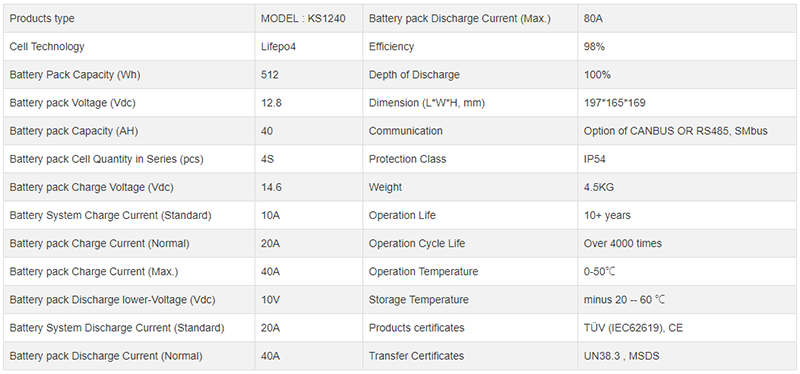Viewport: 800px width, 374px height.
Task: Select the Over 4000 times value
Action: (622, 243)
